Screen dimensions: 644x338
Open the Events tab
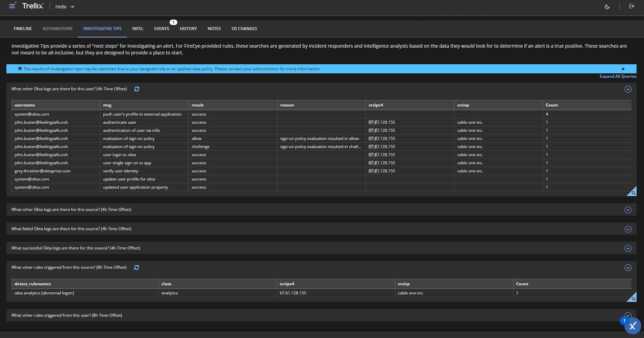tap(162, 29)
